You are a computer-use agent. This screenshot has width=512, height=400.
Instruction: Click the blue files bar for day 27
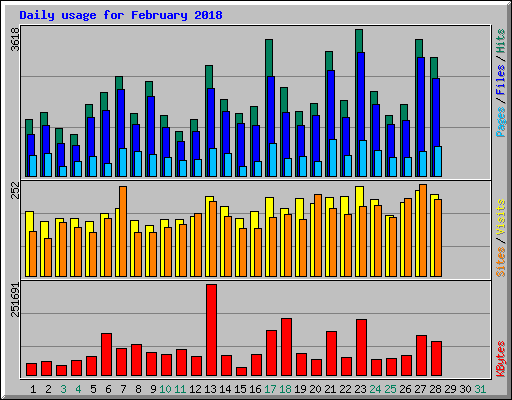point(421,104)
